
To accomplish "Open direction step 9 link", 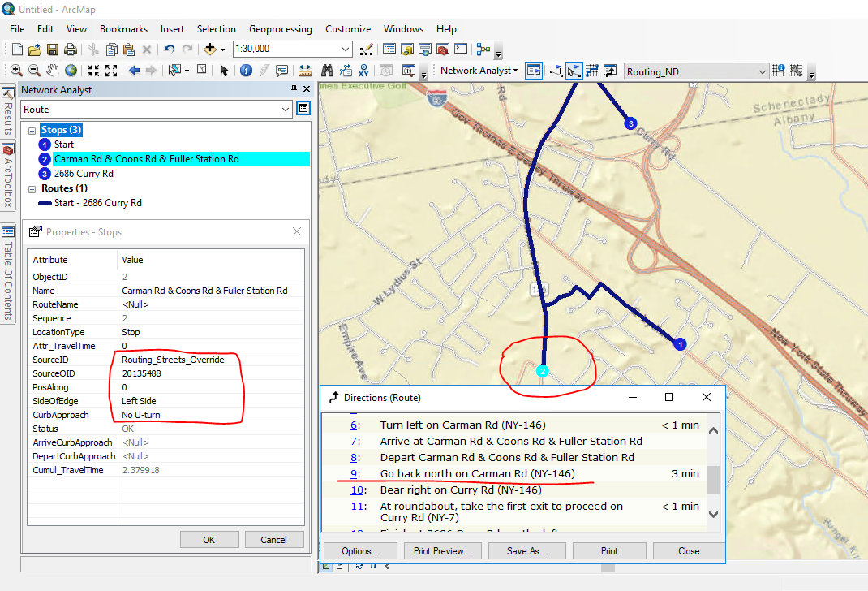I will 355,474.
